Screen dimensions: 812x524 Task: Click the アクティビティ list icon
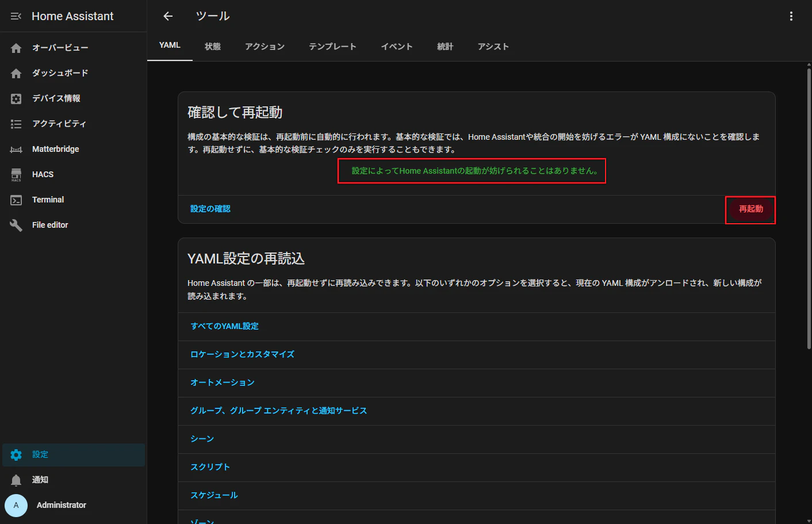coord(16,124)
